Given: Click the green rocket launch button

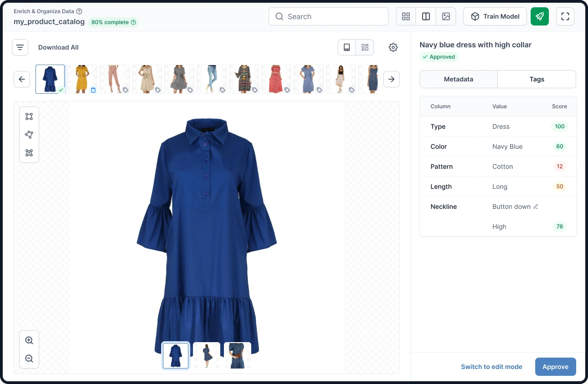Looking at the screenshot, I should 540,16.
